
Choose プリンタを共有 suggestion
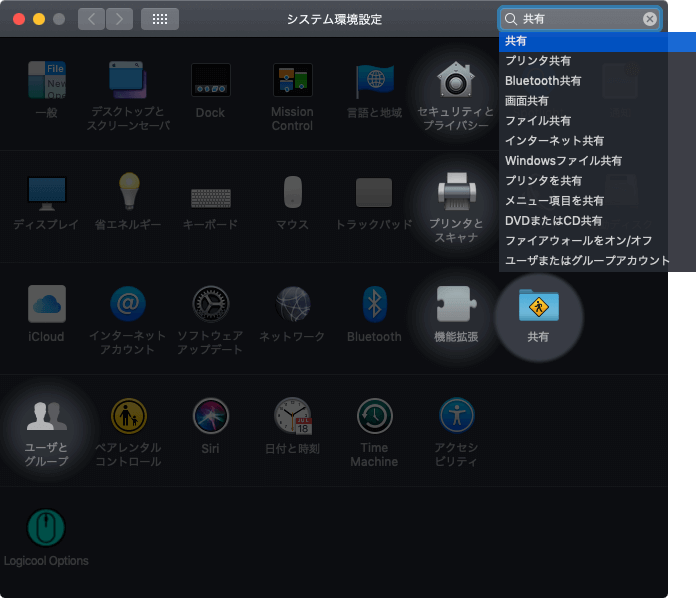coord(597,181)
